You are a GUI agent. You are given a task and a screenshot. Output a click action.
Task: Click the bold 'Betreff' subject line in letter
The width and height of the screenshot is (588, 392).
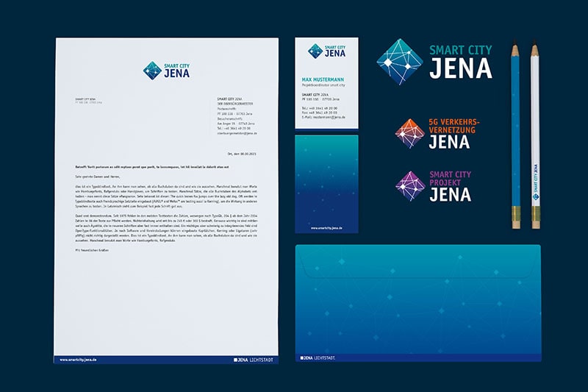point(152,166)
